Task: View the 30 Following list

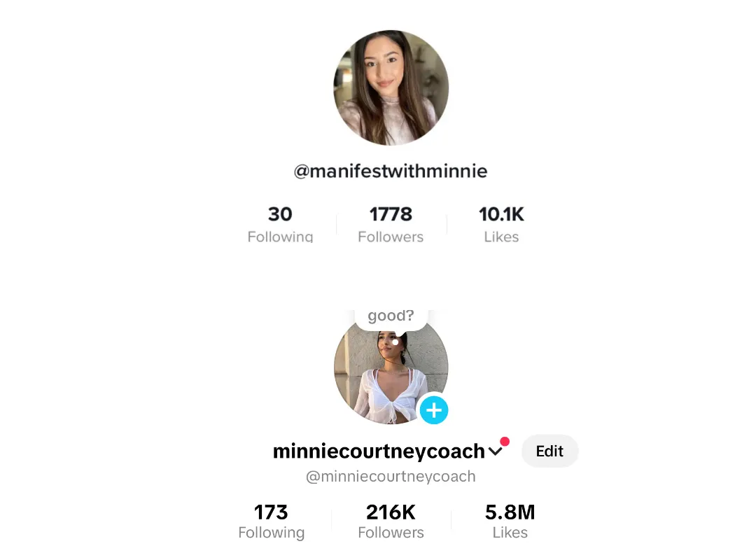Action: click(280, 224)
